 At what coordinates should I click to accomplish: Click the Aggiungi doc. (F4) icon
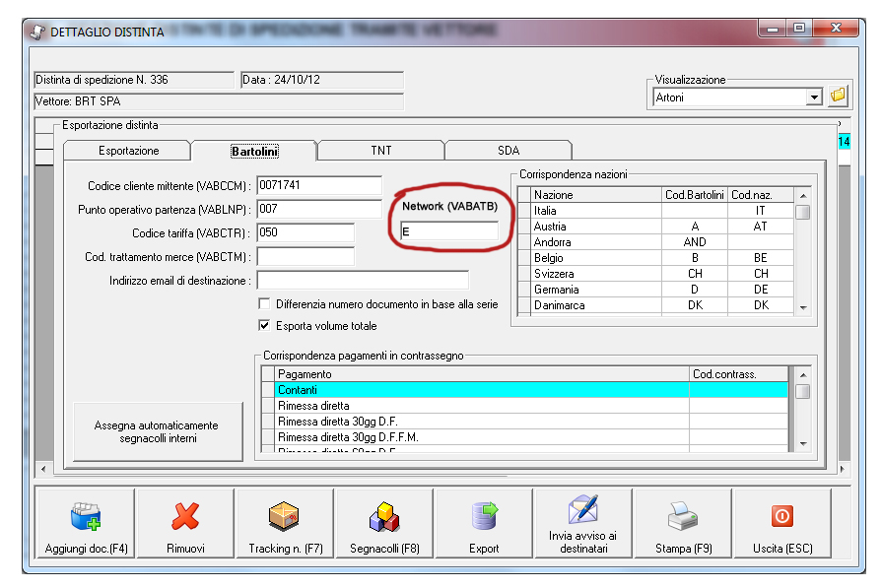click(x=86, y=516)
